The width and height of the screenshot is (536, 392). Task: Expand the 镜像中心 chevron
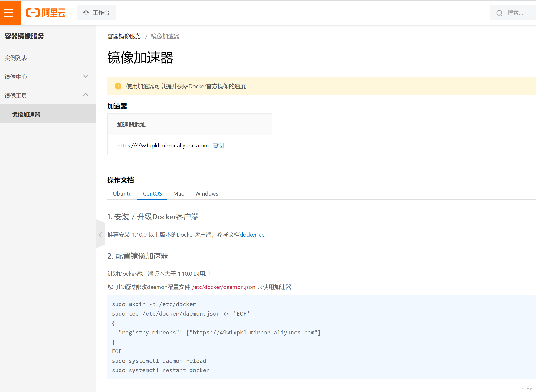[86, 76]
